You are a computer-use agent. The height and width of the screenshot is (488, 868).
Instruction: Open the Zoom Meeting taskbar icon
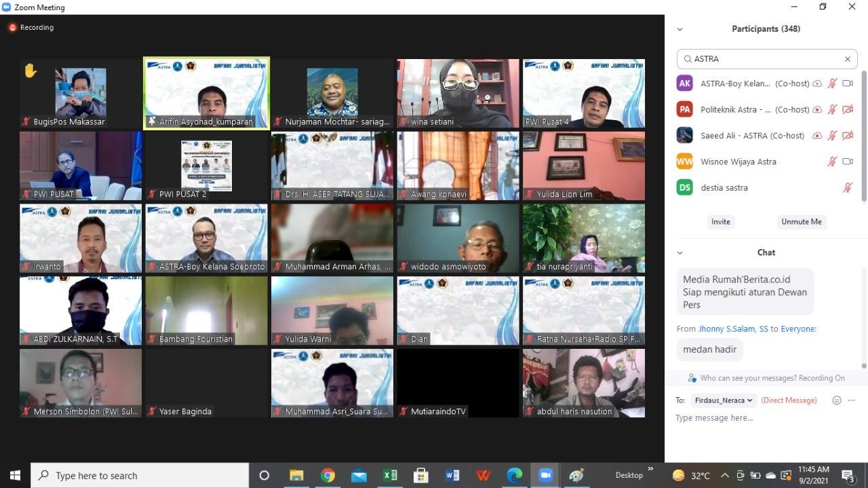coord(545,475)
